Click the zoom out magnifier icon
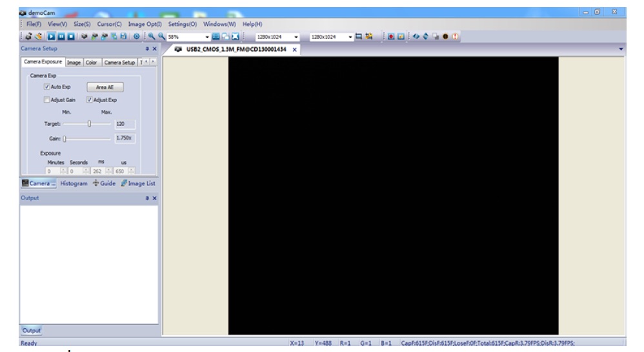 (162, 37)
